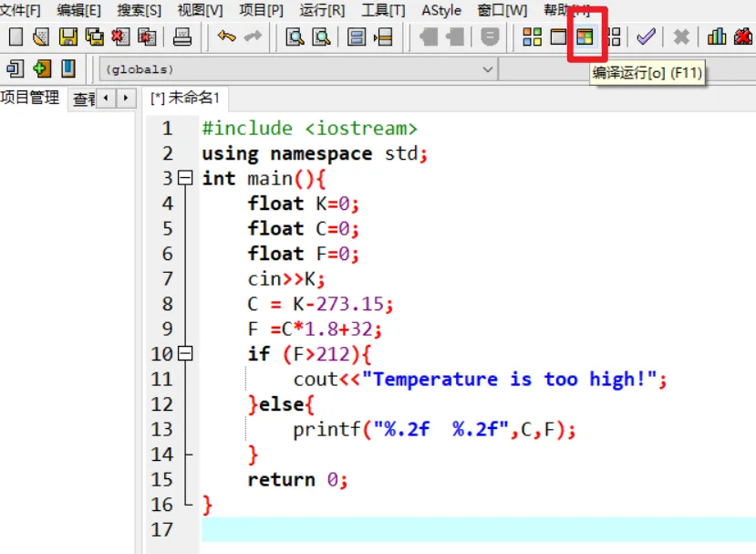Click the 'using namespace std;' line
The width and height of the screenshot is (756, 554).
315,153
